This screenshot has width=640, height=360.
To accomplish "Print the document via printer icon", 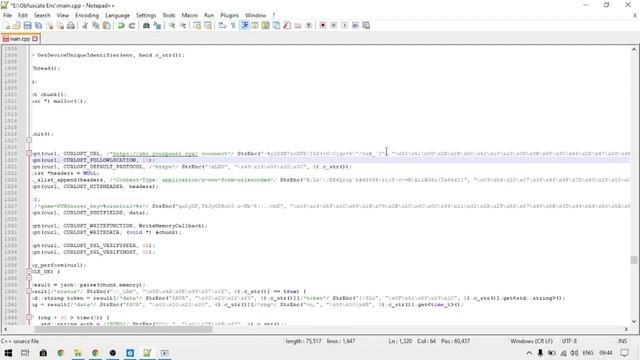I will click(x=71, y=25).
